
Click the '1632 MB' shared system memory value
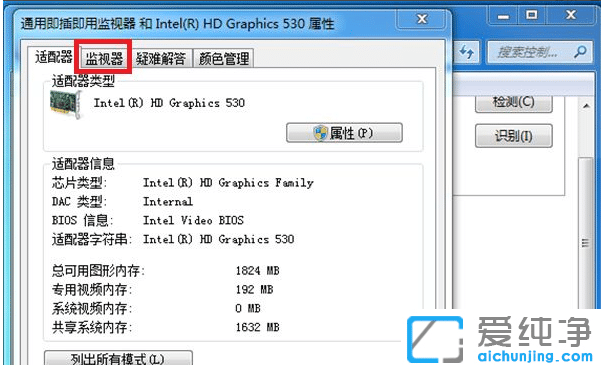pyautogui.click(x=258, y=327)
